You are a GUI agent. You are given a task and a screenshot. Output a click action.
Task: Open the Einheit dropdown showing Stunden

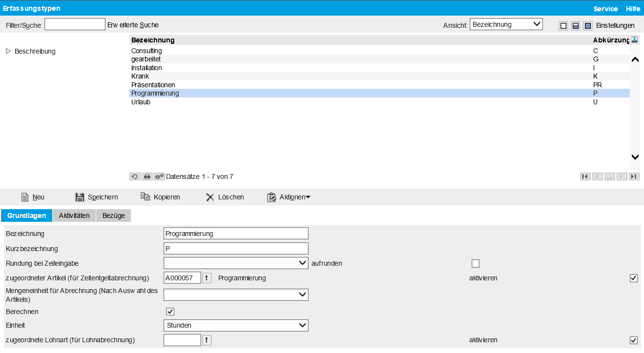point(236,325)
